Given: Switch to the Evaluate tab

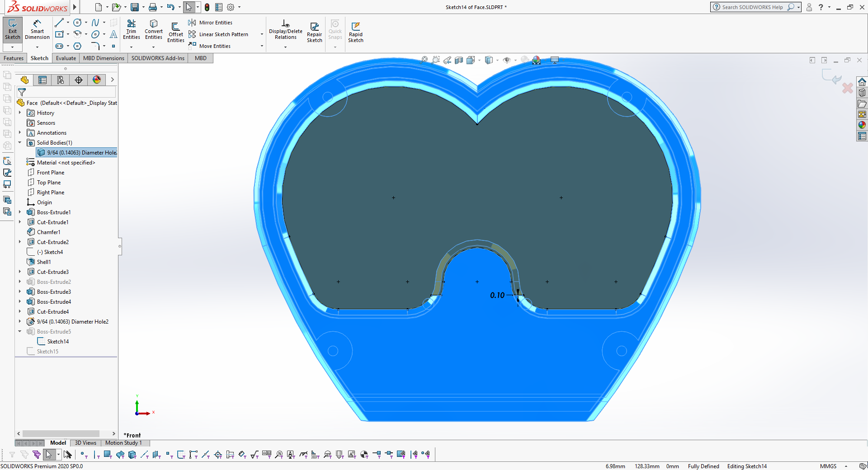Looking at the screenshot, I should pyautogui.click(x=66, y=58).
